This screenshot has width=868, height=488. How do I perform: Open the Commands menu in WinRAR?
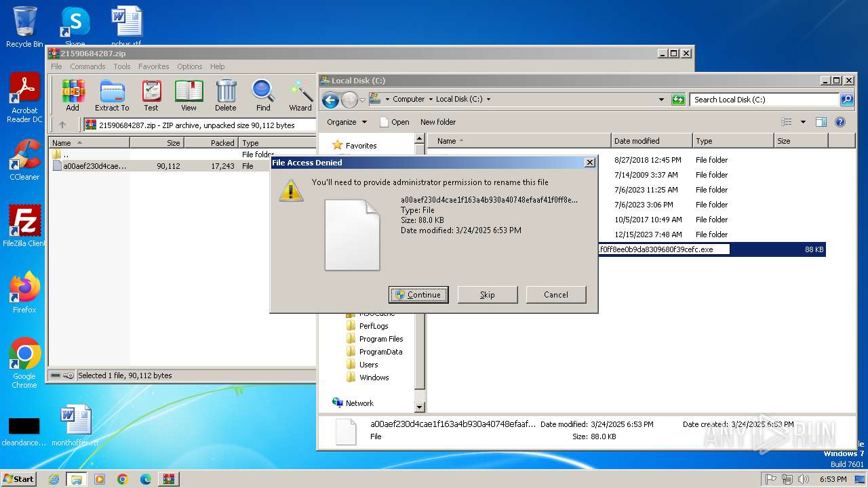(x=87, y=66)
